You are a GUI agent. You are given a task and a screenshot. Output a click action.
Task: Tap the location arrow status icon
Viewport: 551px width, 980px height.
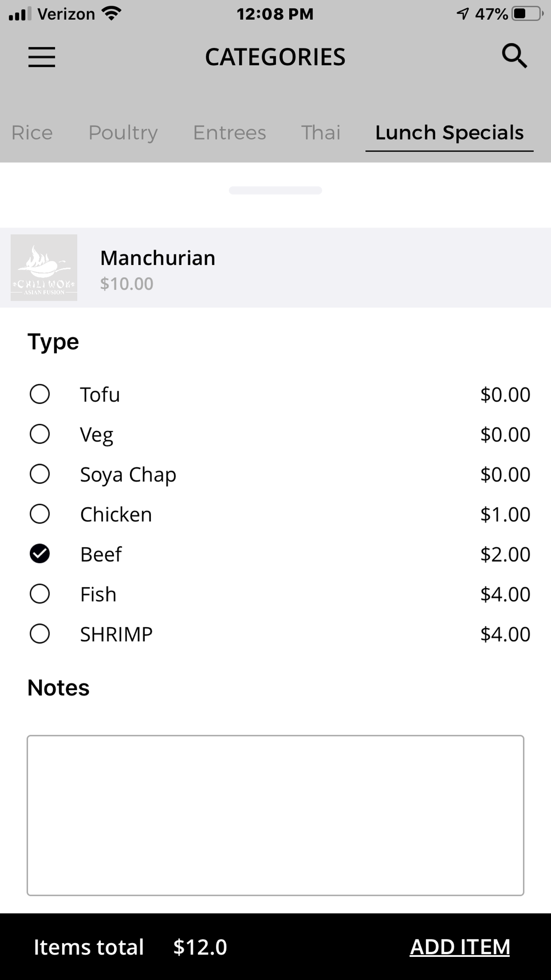click(x=463, y=14)
